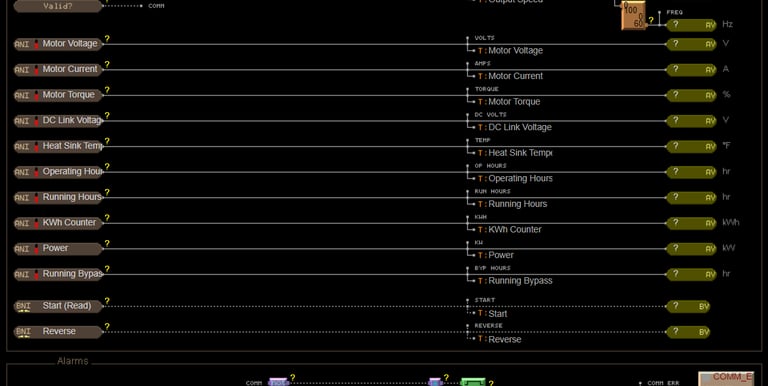Select the Motor Torque ANI input block
Screen dimensions: 768x386
[x=58, y=95]
